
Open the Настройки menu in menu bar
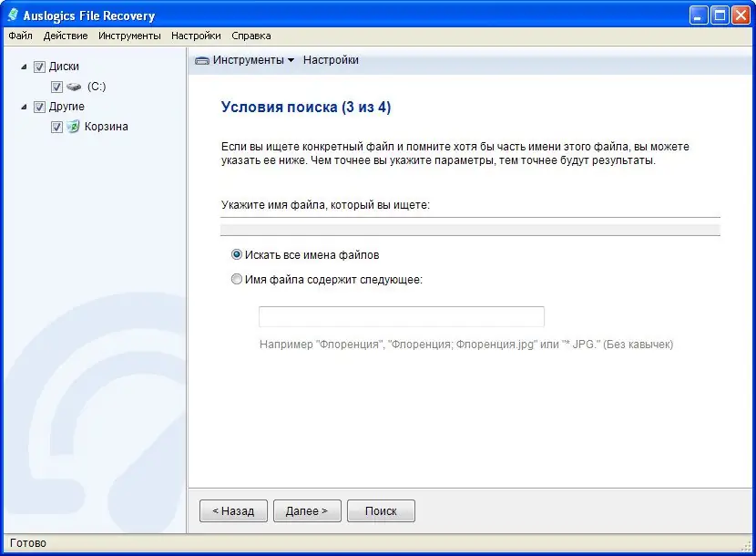196,36
